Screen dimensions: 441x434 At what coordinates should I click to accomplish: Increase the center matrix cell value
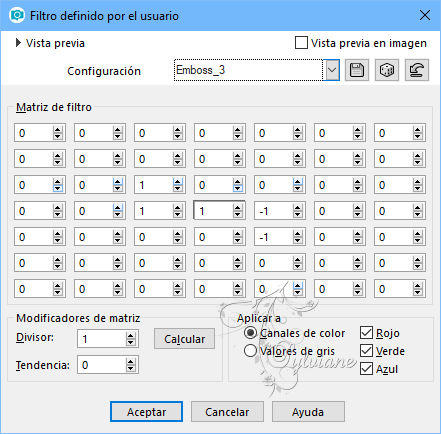[237, 208]
